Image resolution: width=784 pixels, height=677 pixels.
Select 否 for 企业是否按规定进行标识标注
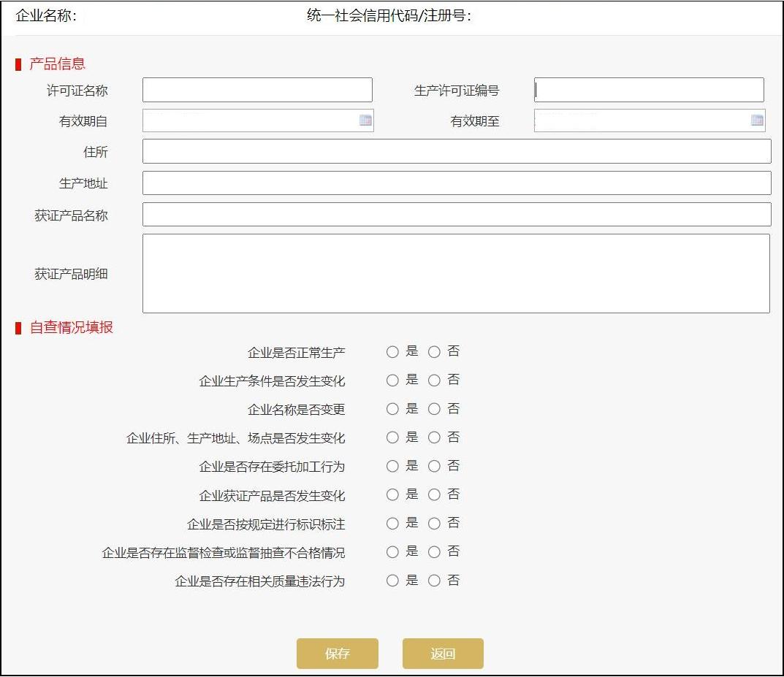click(x=435, y=523)
